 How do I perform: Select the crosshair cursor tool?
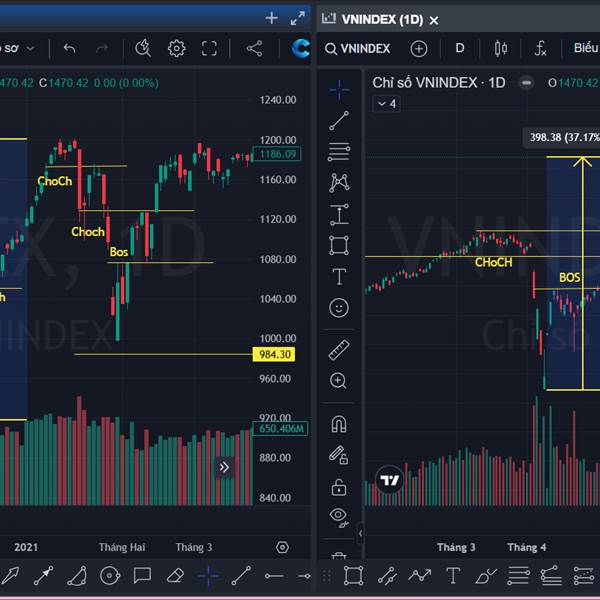tap(339, 90)
